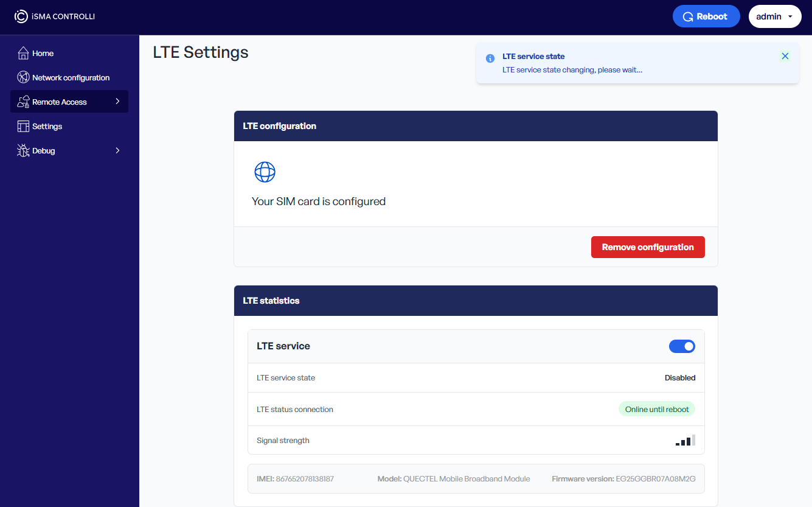Expand the Debug submenu chevron
Viewport: 812px width, 507px height.
[117, 150]
